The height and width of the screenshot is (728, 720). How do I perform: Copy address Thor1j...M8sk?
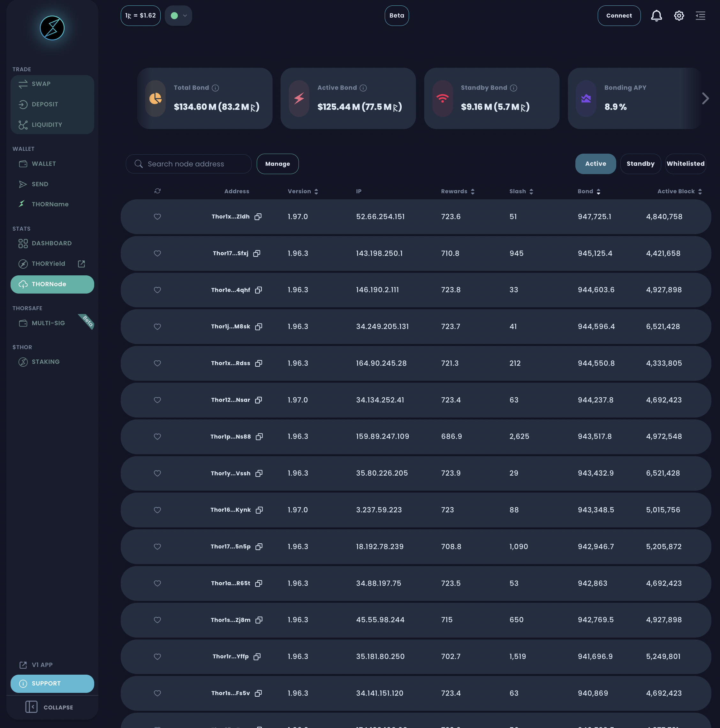[x=258, y=327]
